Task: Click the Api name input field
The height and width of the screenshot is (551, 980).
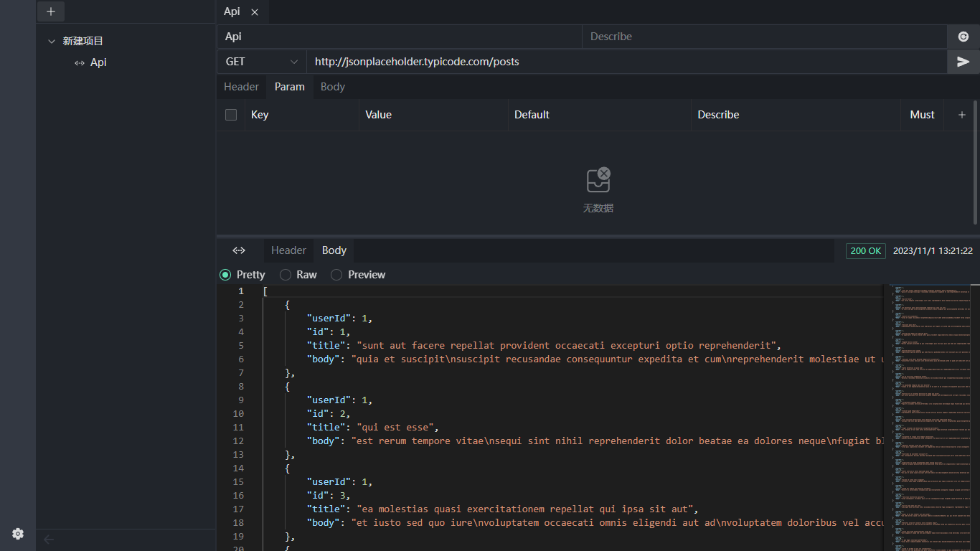Action: point(400,37)
